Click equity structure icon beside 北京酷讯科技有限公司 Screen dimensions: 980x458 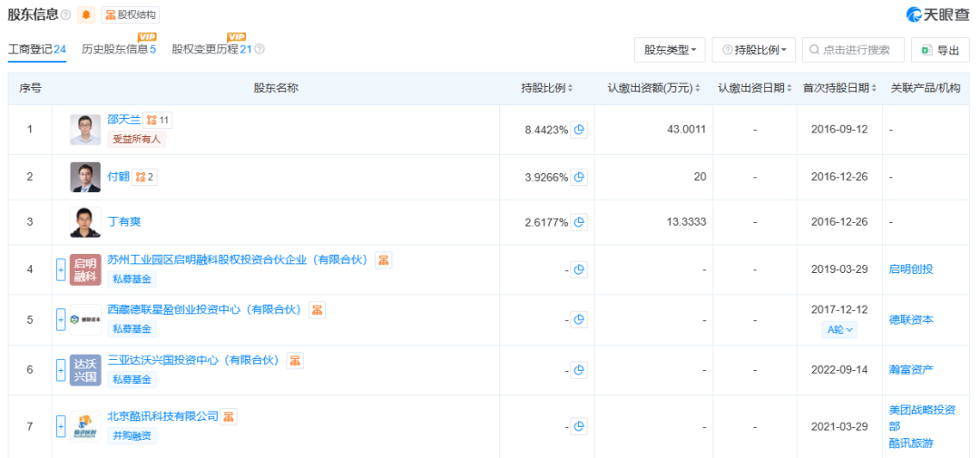pyautogui.click(x=229, y=415)
